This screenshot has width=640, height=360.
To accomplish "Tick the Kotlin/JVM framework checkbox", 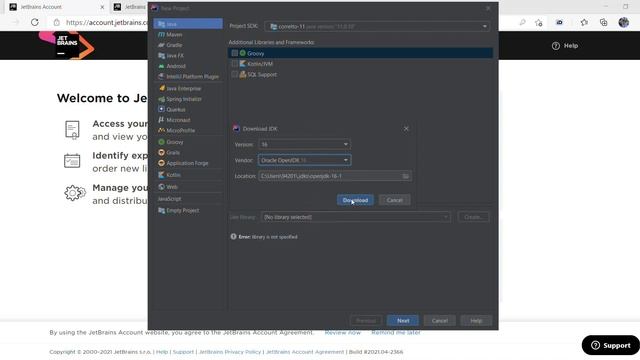I will (x=234, y=64).
